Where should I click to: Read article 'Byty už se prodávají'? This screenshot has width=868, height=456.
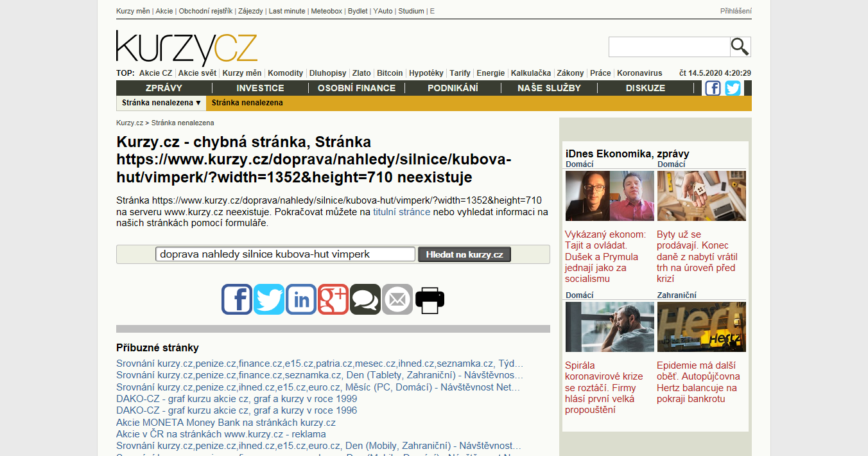pos(696,256)
